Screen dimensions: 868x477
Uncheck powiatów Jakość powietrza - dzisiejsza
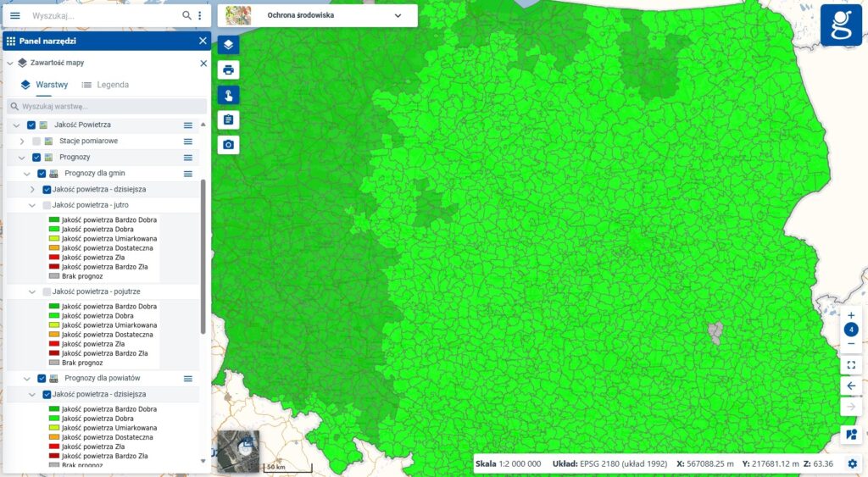pos(47,395)
